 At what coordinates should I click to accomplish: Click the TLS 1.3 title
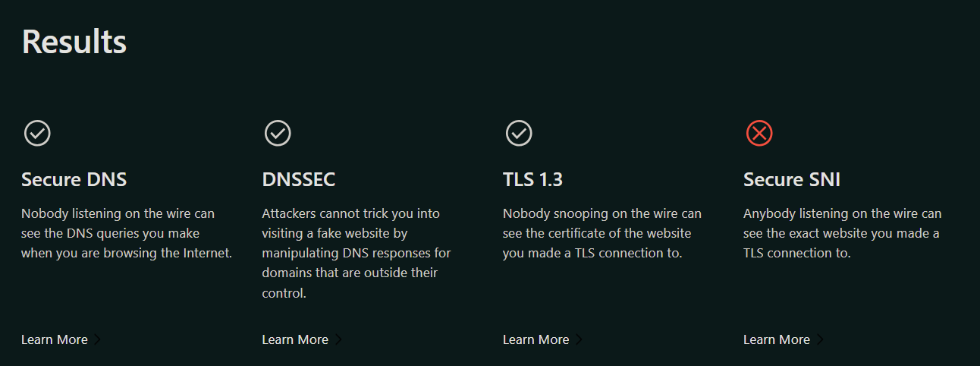[x=532, y=180]
